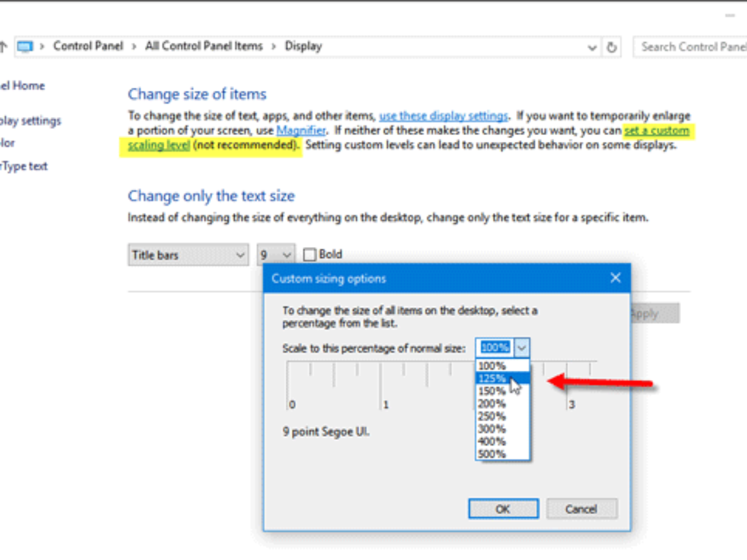Click the 'Change size of items' heading

click(x=197, y=94)
